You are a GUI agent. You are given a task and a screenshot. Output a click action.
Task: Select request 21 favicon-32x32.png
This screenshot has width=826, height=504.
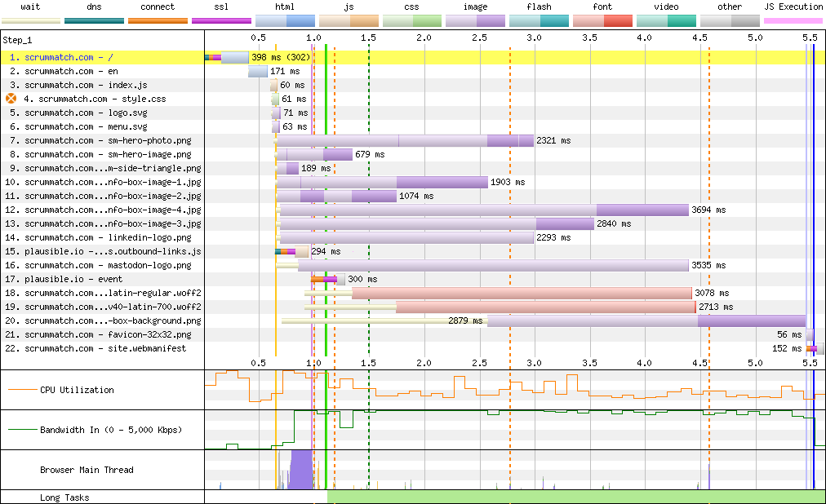click(x=99, y=334)
